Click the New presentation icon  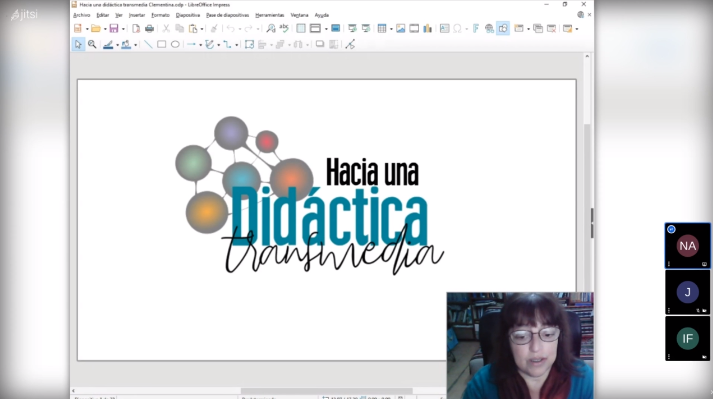[78, 29]
